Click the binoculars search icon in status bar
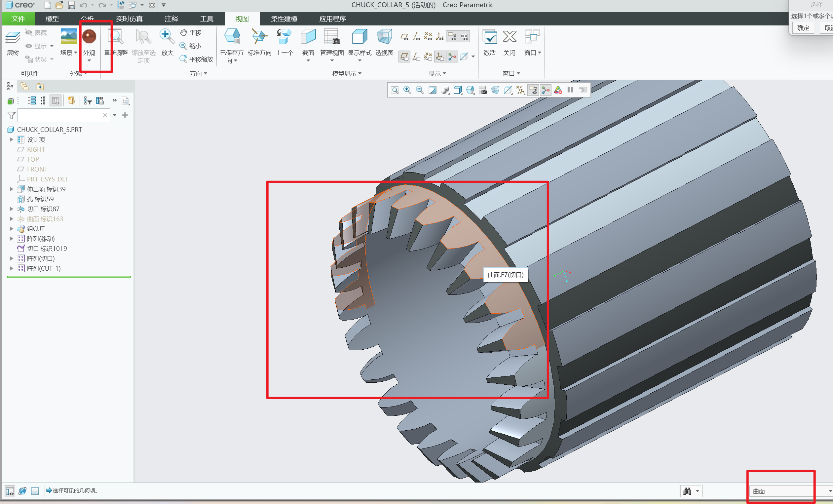The image size is (833, 504). point(687,491)
